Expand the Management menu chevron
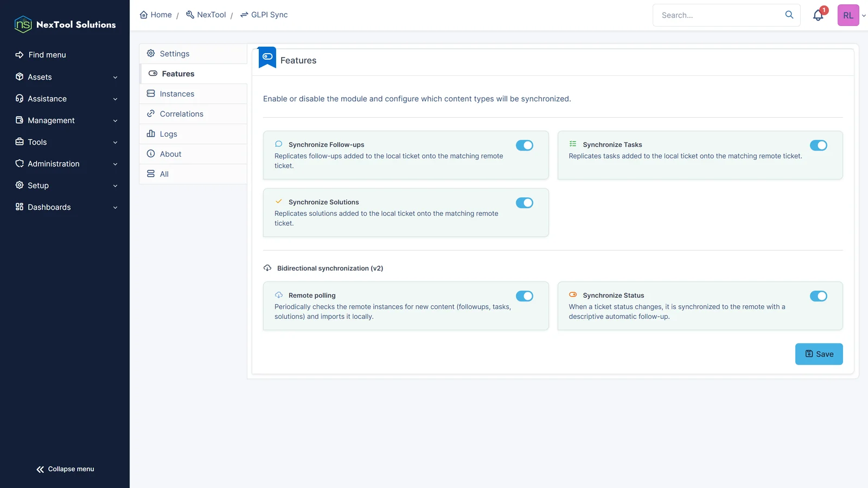Screen dimensions: 868x488 click(115, 121)
